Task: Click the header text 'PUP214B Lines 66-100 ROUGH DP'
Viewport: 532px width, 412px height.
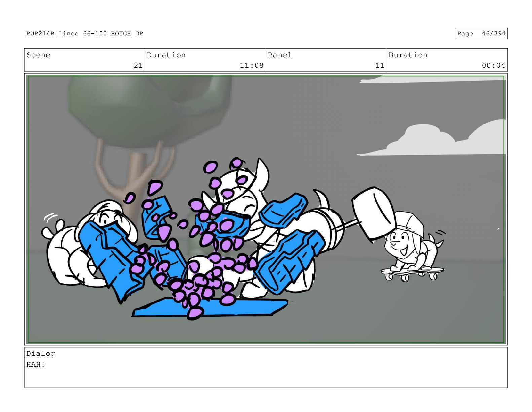Action: [84, 33]
